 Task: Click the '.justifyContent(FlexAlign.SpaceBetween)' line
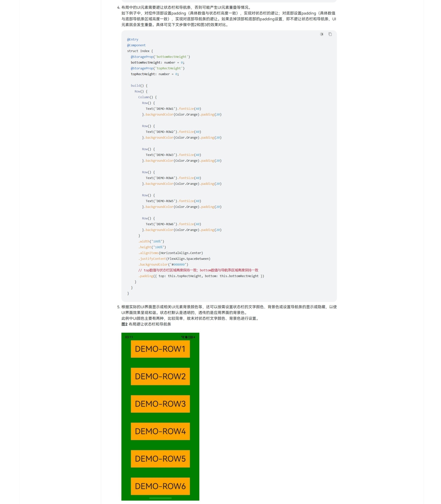click(174, 259)
